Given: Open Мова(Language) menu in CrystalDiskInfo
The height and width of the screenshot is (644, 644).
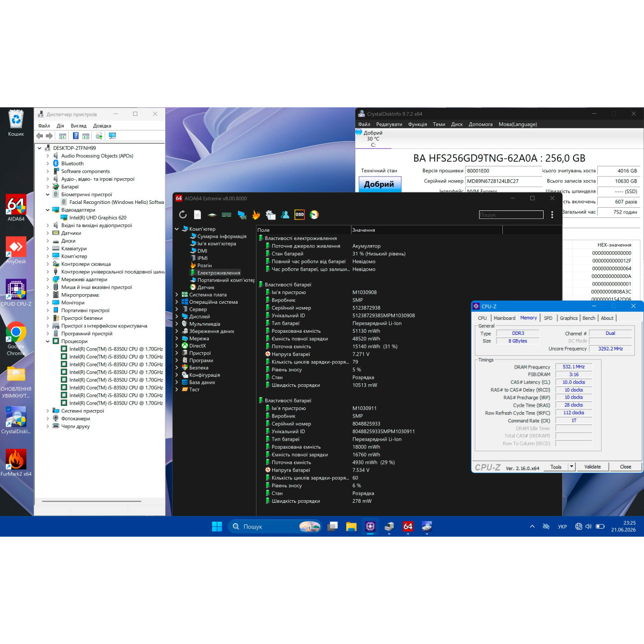Looking at the screenshot, I should pyautogui.click(x=518, y=124).
